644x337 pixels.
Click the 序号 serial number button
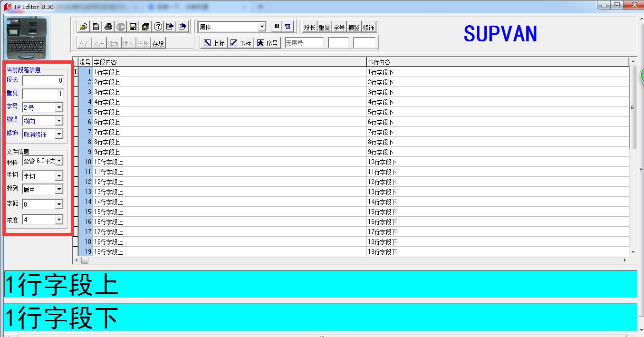(x=267, y=43)
